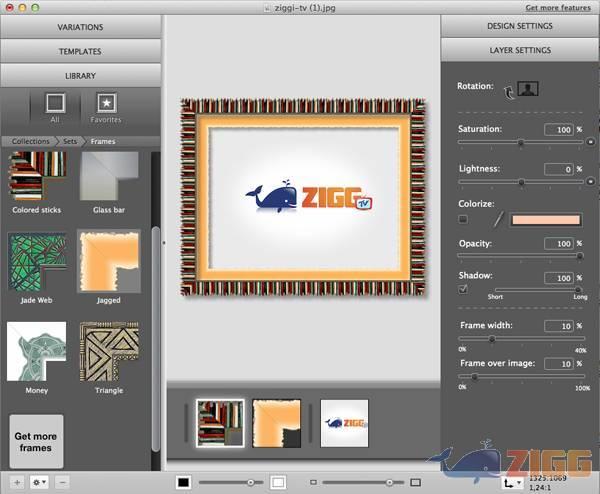Show all library items via All icon
Image resolution: width=600 pixels, height=494 pixels.
click(x=55, y=103)
